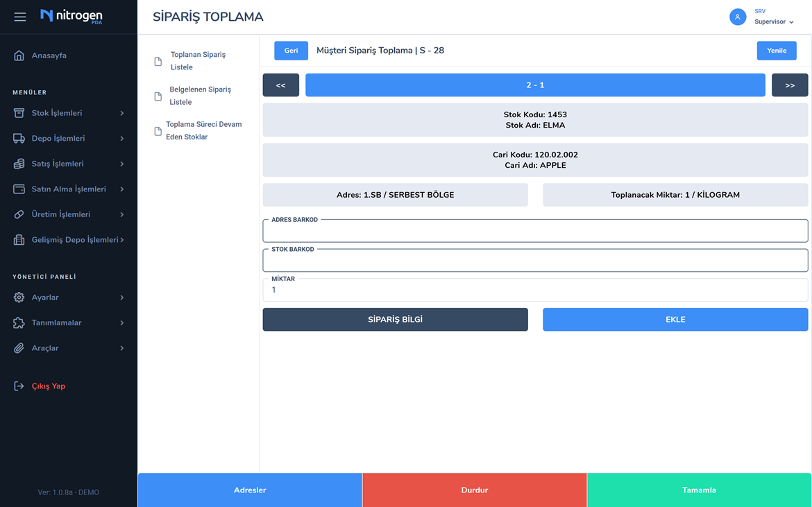812x507 pixels.
Task: Click Cari Kodu: 120.02.002 info box
Action: click(x=535, y=160)
